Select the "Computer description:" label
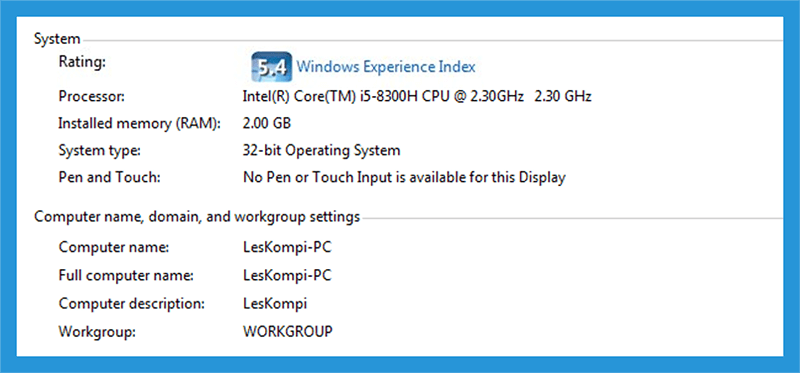The image size is (800, 373). (132, 304)
